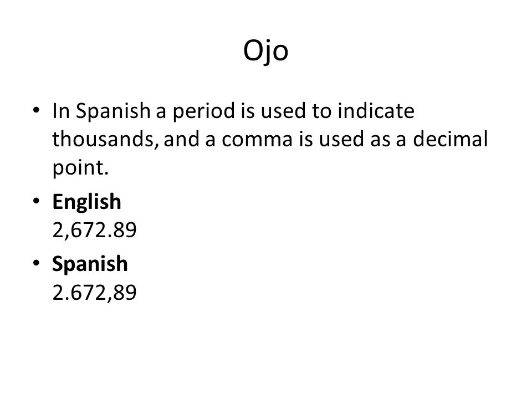Click the word 'thousands,' in the second line

(x=105, y=139)
